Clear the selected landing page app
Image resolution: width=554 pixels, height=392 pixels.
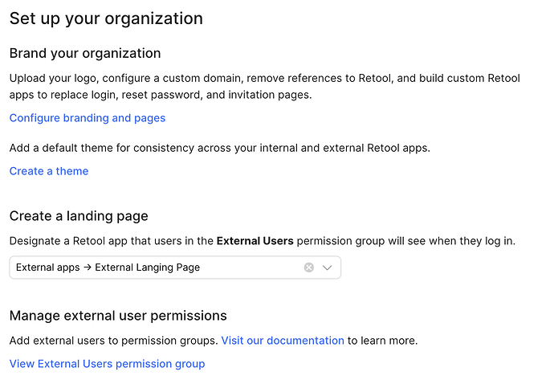pos(308,267)
